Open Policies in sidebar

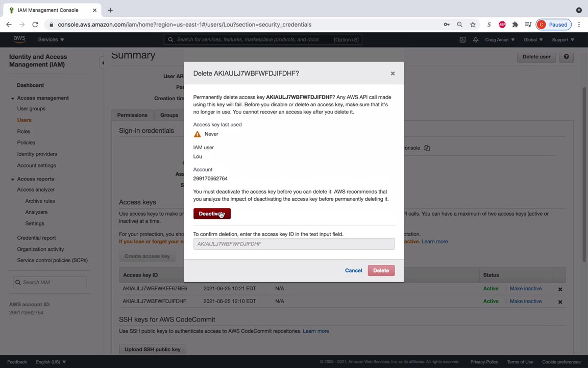point(26,143)
